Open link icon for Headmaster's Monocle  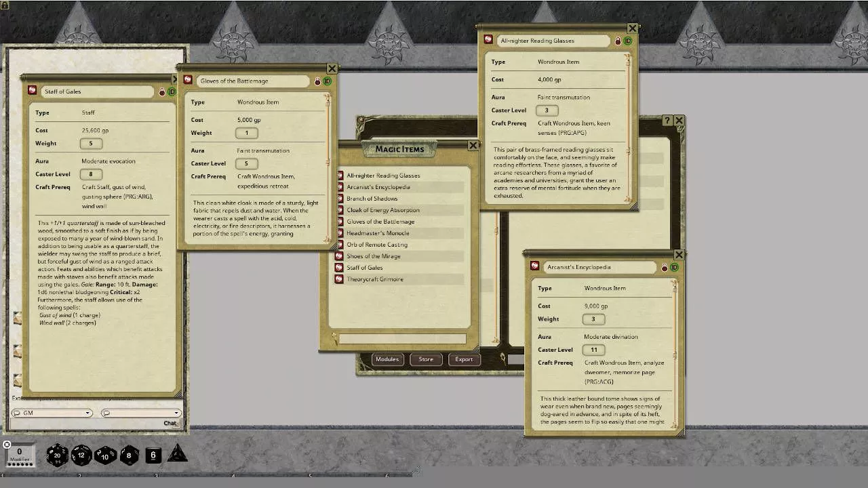[x=340, y=233]
